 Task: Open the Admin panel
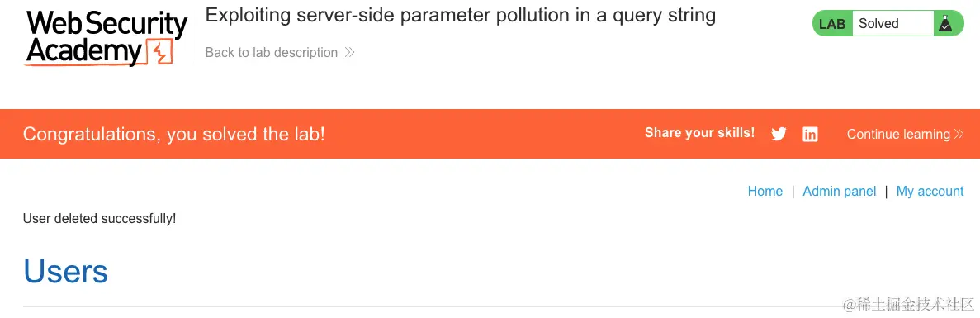click(x=840, y=191)
